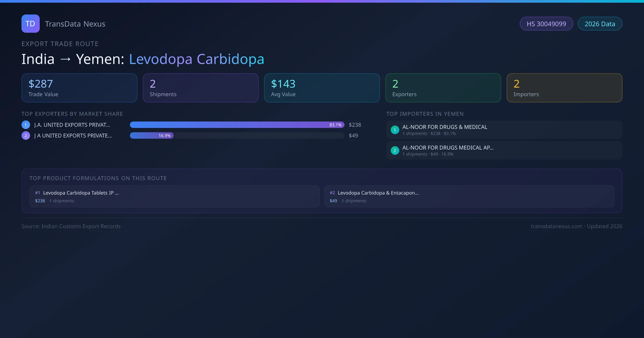This screenshot has width=644, height=338.
Task: Click the transdatanexus.com footer link
Action: pos(557,226)
